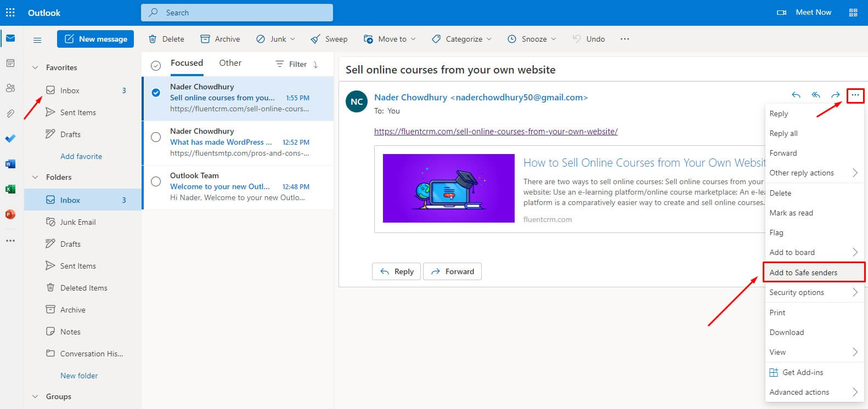The height and width of the screenshot is (409, 868).
Task: Archive the selected message from toolbar
Action: click(x=220, y=39)
